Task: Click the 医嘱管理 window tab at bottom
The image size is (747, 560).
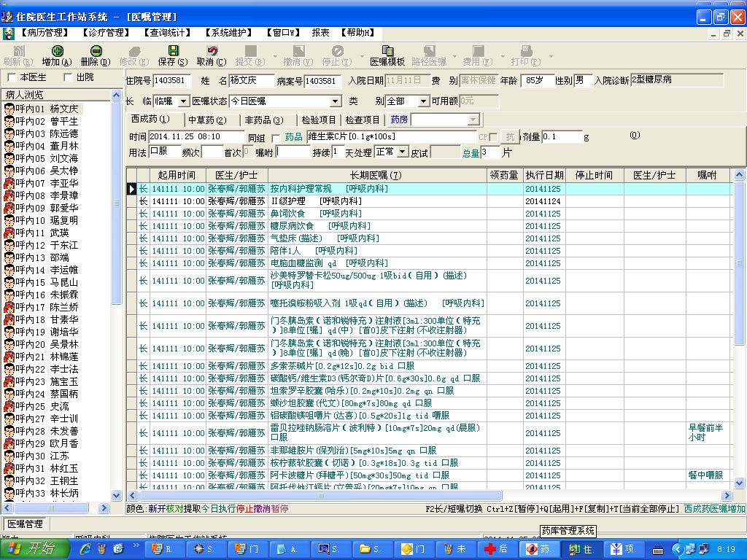Action: click(x=26, y=524)
